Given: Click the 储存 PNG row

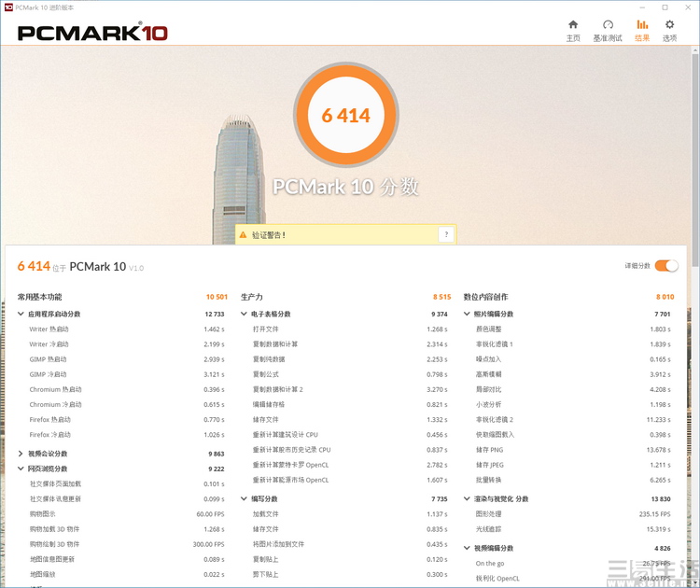Looking at the screenshot, I should 573,450.
